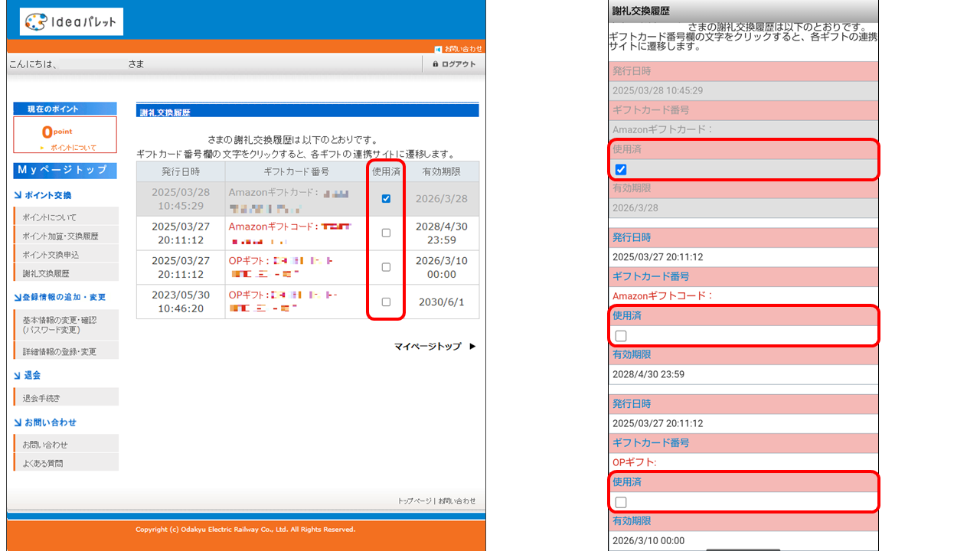Click ポイントについて link under current points
The width and height of the screenshot is (980, 551).
73,148
